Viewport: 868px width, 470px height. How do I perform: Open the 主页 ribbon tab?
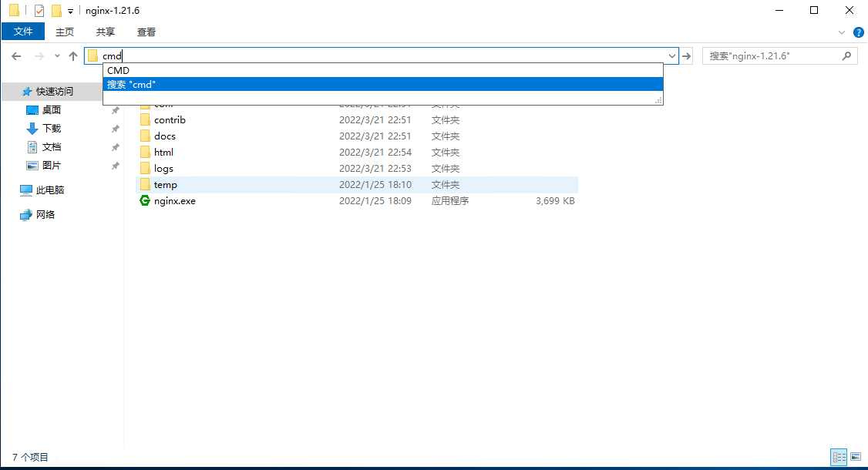click(x=65, y=32)
